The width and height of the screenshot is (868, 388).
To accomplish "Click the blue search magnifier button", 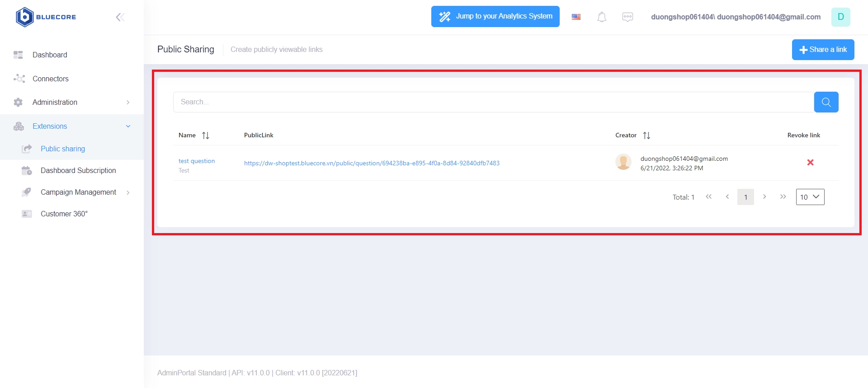I will pos(826,102).
